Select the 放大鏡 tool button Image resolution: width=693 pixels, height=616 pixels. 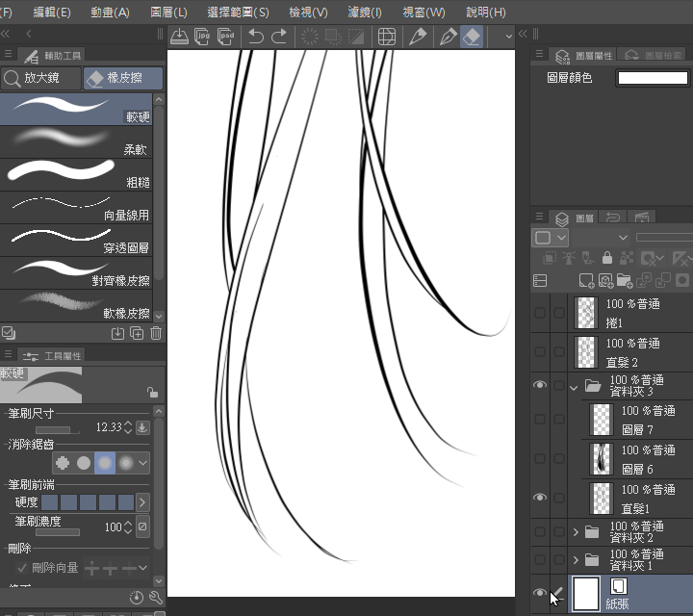pyautogui.click(x=41, y=78)
